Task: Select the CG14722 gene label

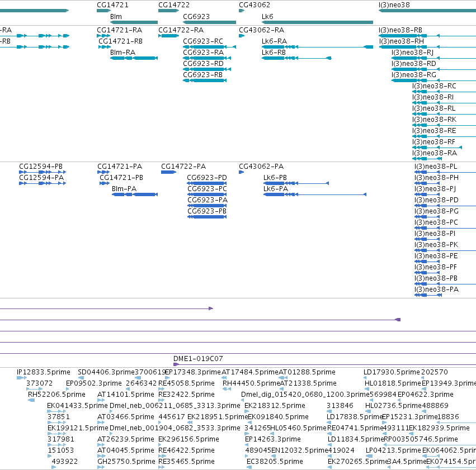Action: 174,5
